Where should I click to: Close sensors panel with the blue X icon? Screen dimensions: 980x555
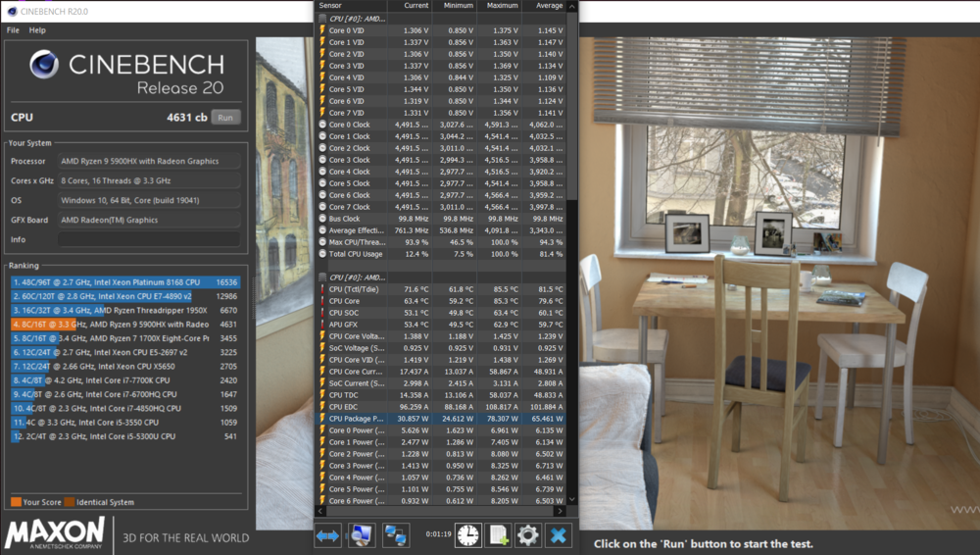[x=559, y=535]
